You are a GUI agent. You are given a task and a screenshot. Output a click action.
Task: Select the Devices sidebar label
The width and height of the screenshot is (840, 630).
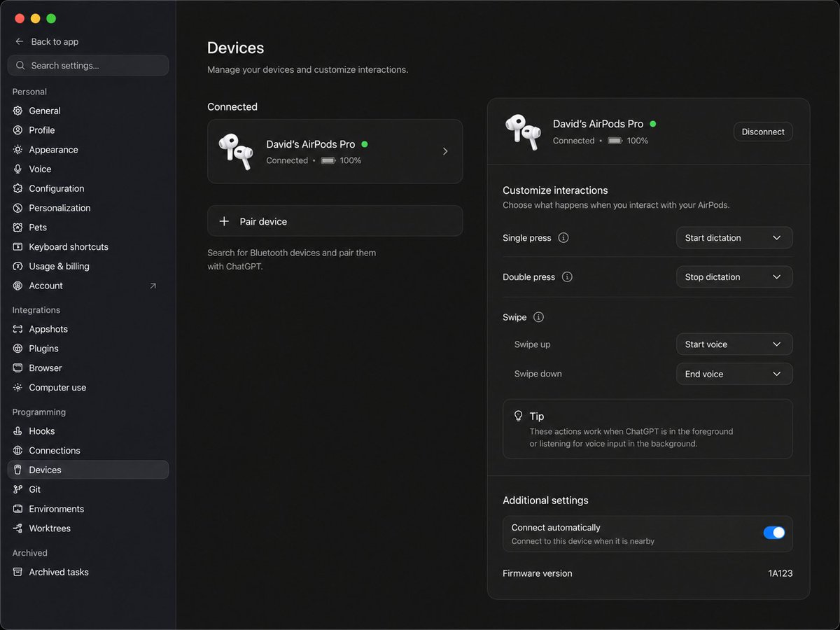tap(45, 470)
